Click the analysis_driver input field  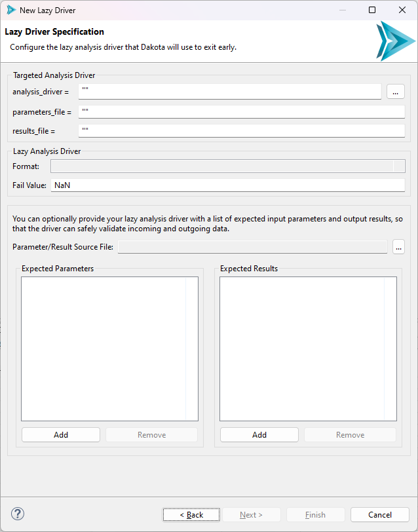[230, 92]
